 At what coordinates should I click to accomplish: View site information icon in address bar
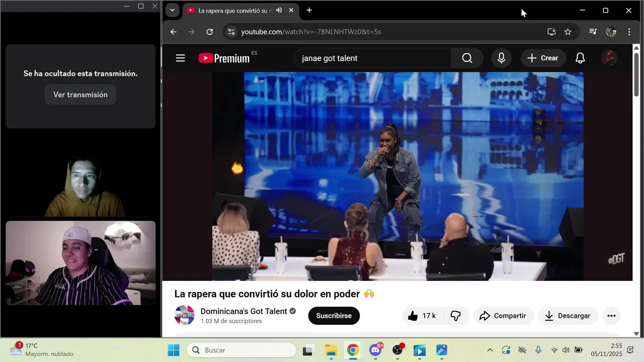point(231,32)
